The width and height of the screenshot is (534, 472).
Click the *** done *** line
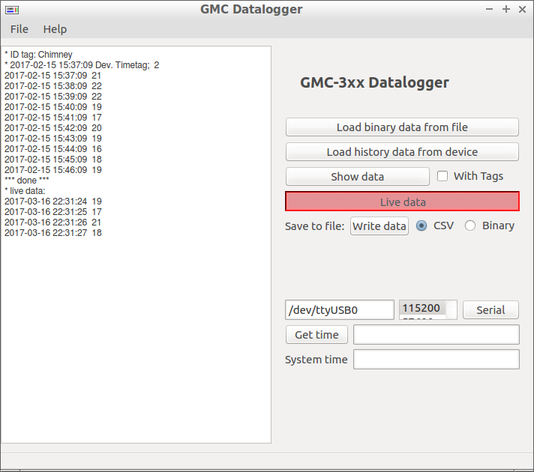[27, 180]
